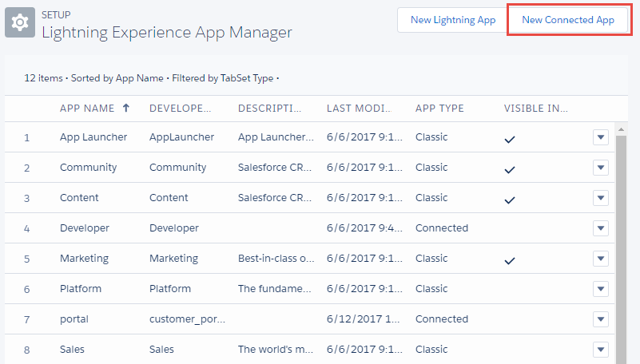
Task: Select the portal app name cell
Action: (x=74, y=319)
